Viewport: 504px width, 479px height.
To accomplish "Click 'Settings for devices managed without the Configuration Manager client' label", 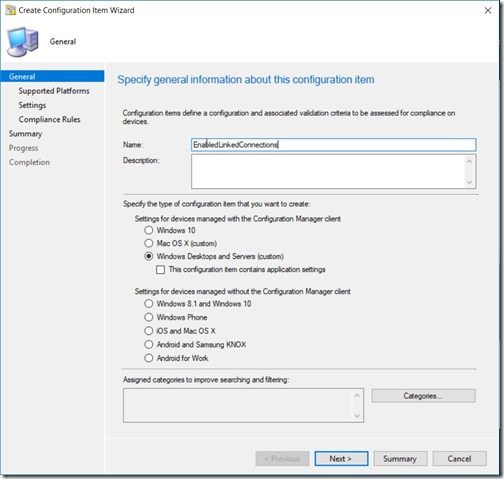I will click(243, 291).
